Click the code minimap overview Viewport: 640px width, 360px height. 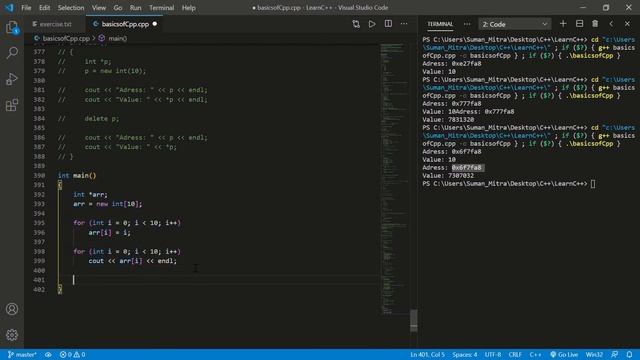click(x=394, y=178)
